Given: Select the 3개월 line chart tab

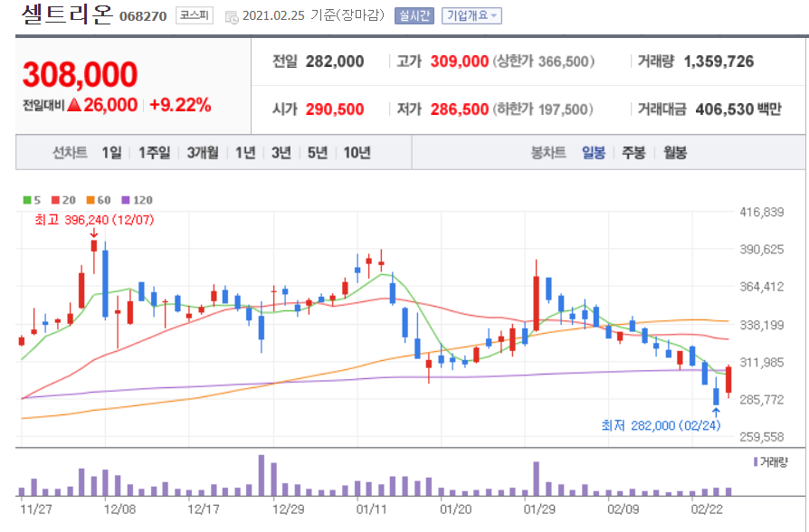Looking at the screenshot, I should tap(203, 153).
